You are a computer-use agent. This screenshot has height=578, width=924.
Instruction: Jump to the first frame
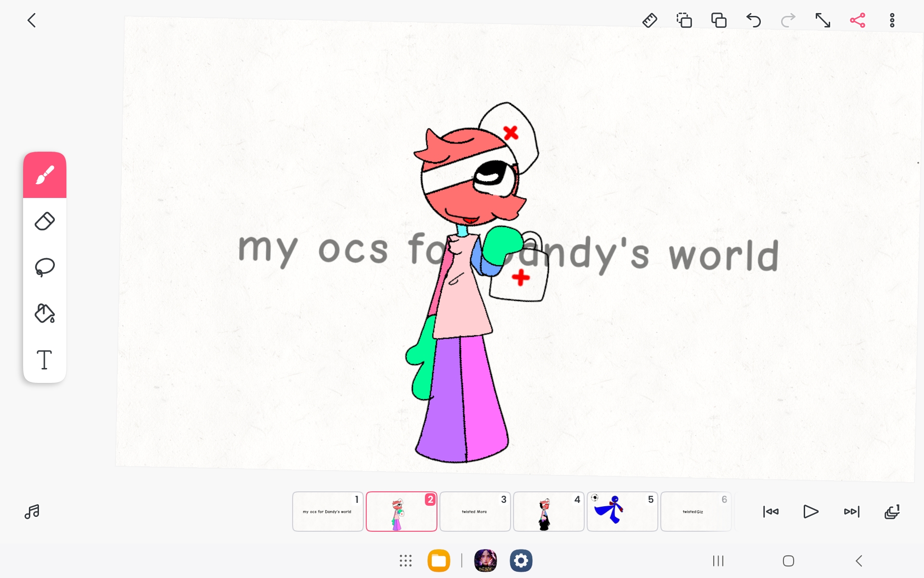pyautogui.click(x=770, y=512)
